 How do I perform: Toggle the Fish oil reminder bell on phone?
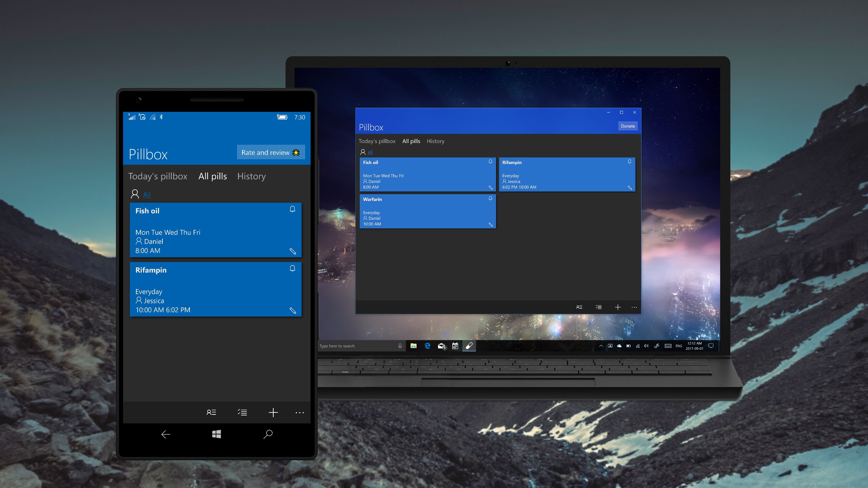click(x=292, y=209)
